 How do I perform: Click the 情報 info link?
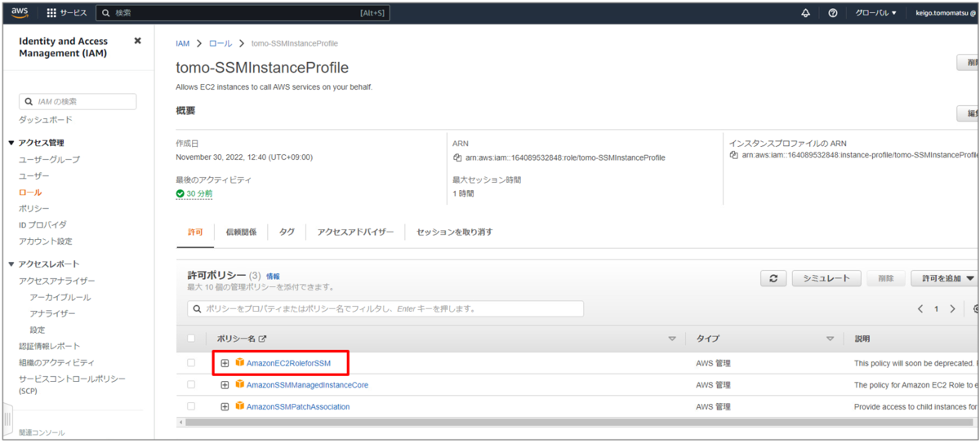pos(273,277)
